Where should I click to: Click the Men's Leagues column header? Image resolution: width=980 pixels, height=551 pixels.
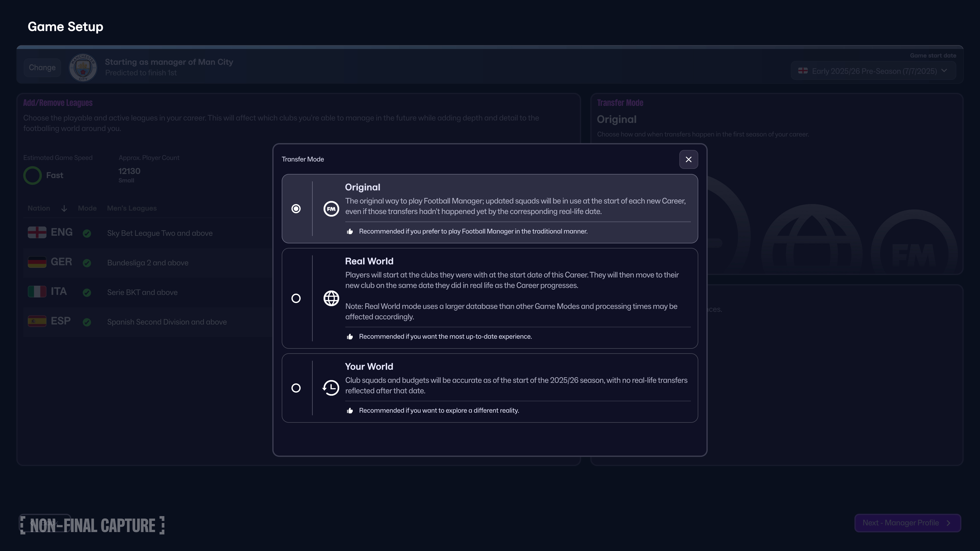pyautogui.click(x=132, y=208)
